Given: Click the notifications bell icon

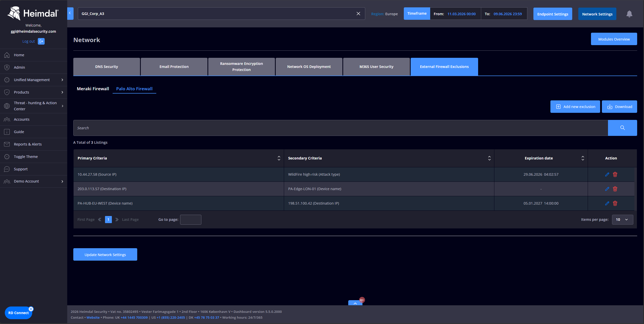Looking at the screenshot, I should tap(629, 14).
